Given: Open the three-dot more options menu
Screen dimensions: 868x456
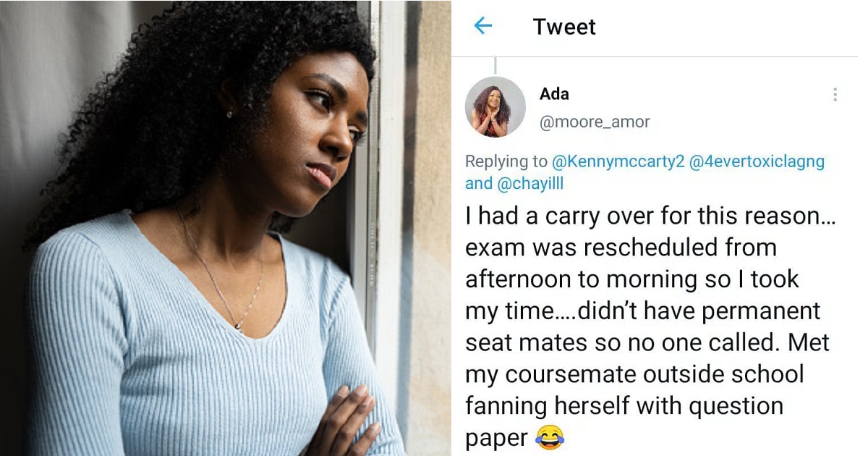Looking at the screenshot, I should pos(835,95).
